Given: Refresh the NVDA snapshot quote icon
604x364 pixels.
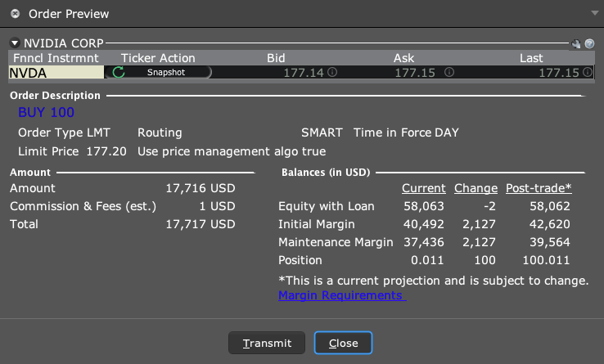Looking at the screenshot, I should pyautogui.click(x=119, y=72).
